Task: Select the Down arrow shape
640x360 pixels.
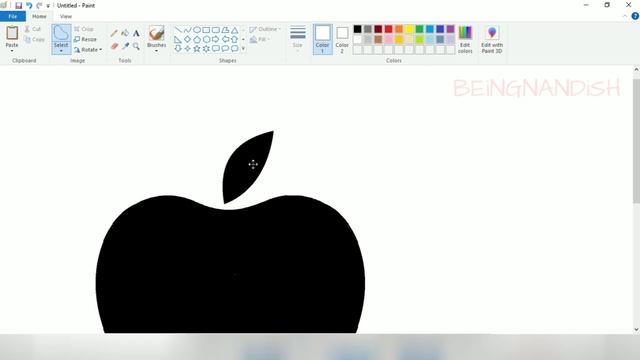Action: pyautogui.click(x=178, y=49)
